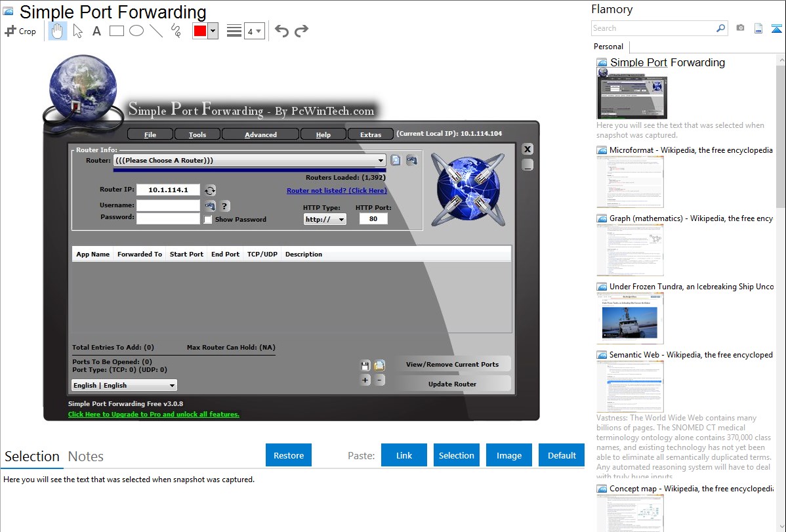
Task: Open the Extras menu
Action: [371, 134]
